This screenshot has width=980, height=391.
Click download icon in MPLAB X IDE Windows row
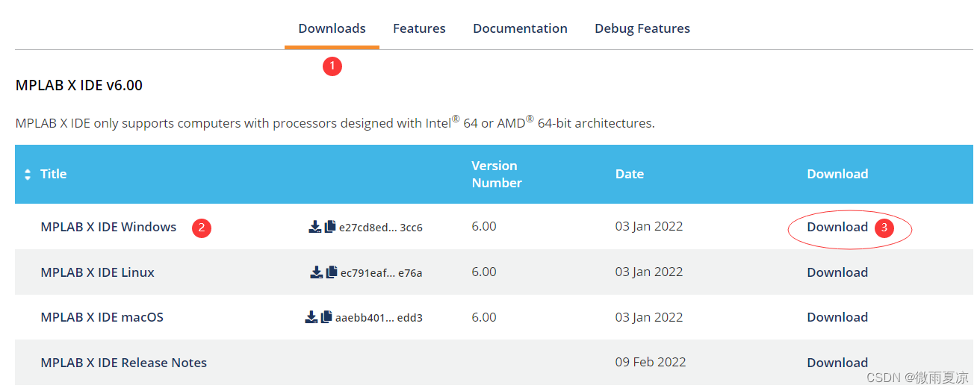(x=315, y=227)
